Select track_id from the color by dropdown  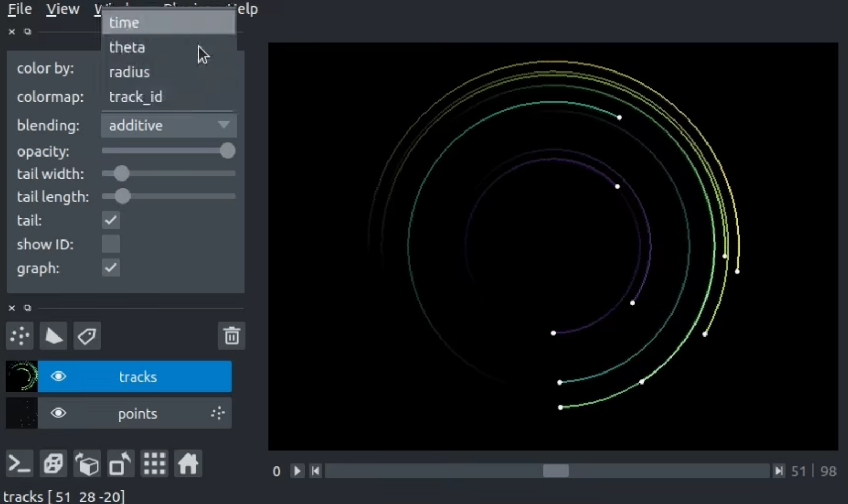click(136, 97)
